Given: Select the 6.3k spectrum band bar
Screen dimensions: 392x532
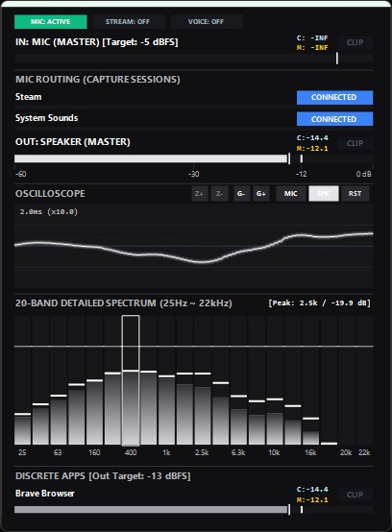Looking at the screenshot, I should pos(238,380).
